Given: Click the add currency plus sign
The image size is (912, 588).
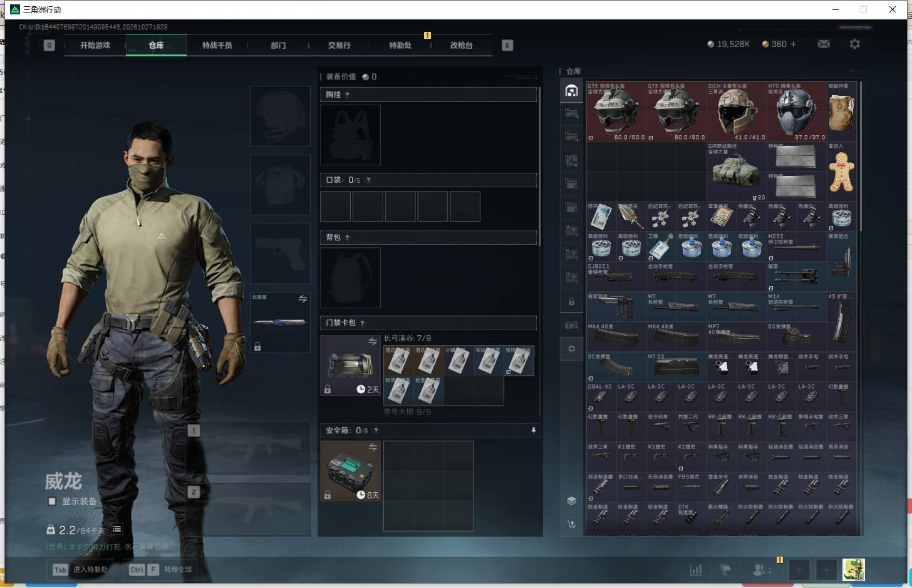Looking at the screenshot, I should point(793,44).
